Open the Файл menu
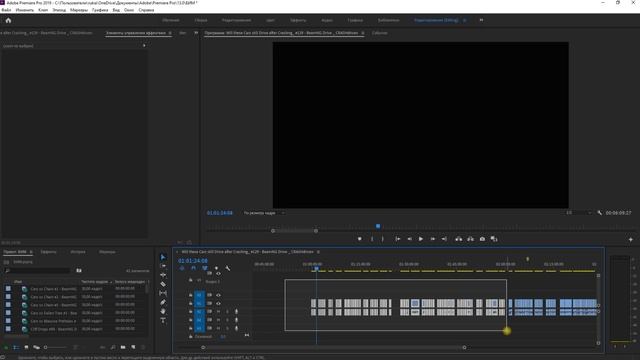Screen dimensions: 640x360 tap(6, 10)
